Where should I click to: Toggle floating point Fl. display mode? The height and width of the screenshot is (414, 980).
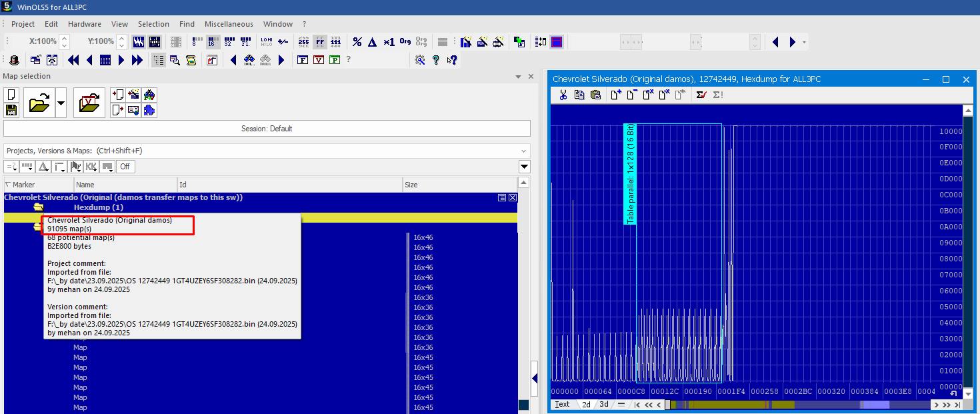245,42
